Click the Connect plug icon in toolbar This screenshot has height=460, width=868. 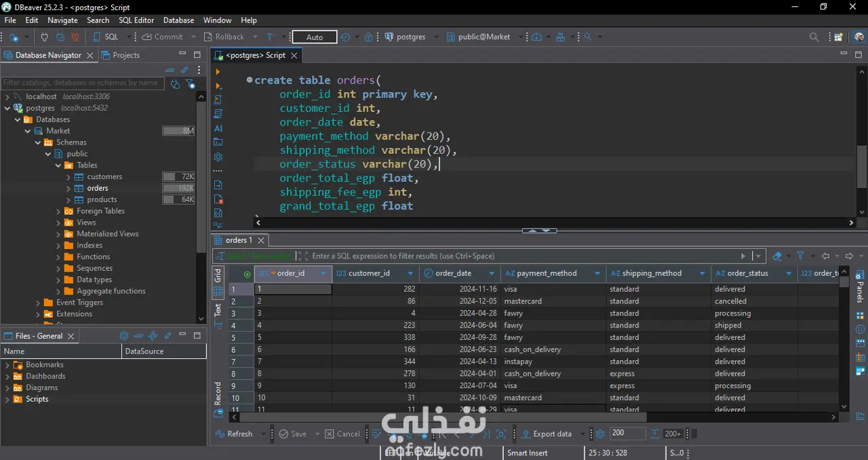coord(45,37)
